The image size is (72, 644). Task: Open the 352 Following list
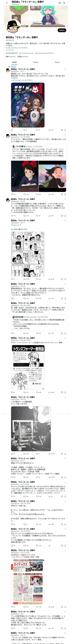tap(11, 56)
